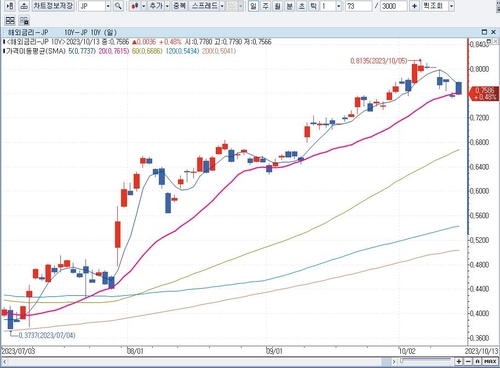
Task: Click the disabled line-compare icon
Action: click(x=232, y=6)
